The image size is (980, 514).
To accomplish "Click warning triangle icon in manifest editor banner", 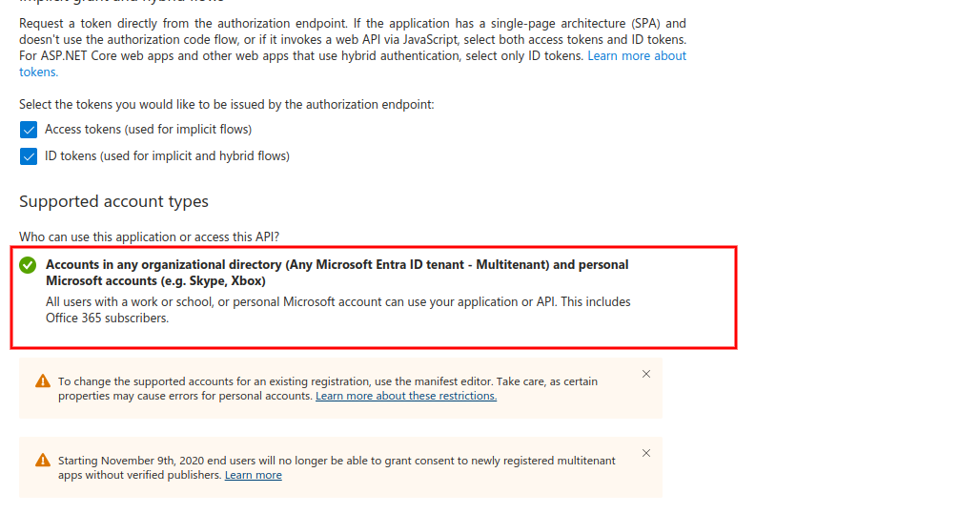I will 43,380.
